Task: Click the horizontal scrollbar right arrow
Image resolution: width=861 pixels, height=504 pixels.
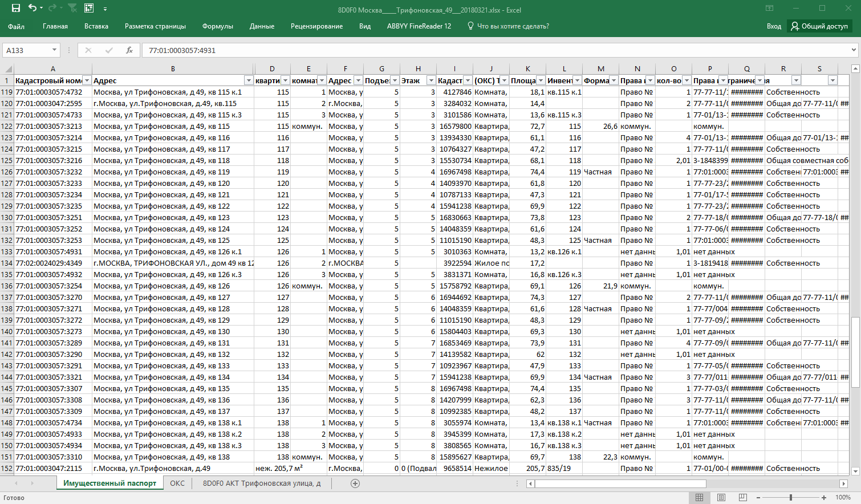Action: point(843,483)
